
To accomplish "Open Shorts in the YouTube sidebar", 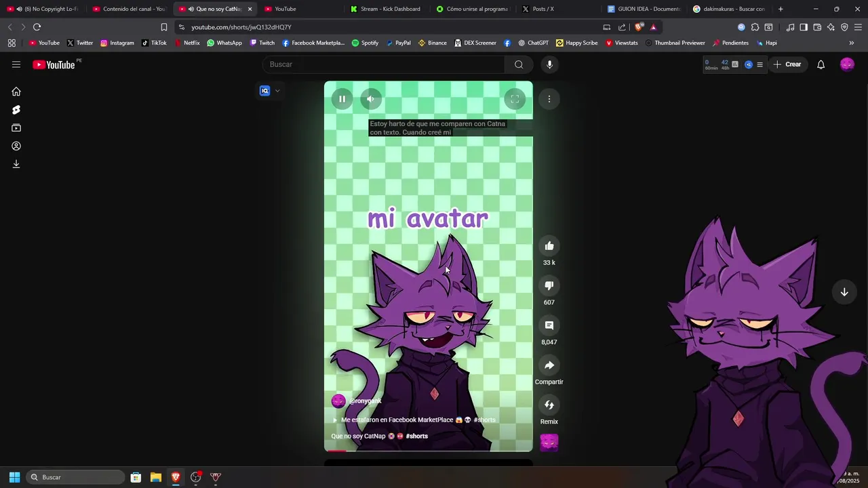I will 16,110.
